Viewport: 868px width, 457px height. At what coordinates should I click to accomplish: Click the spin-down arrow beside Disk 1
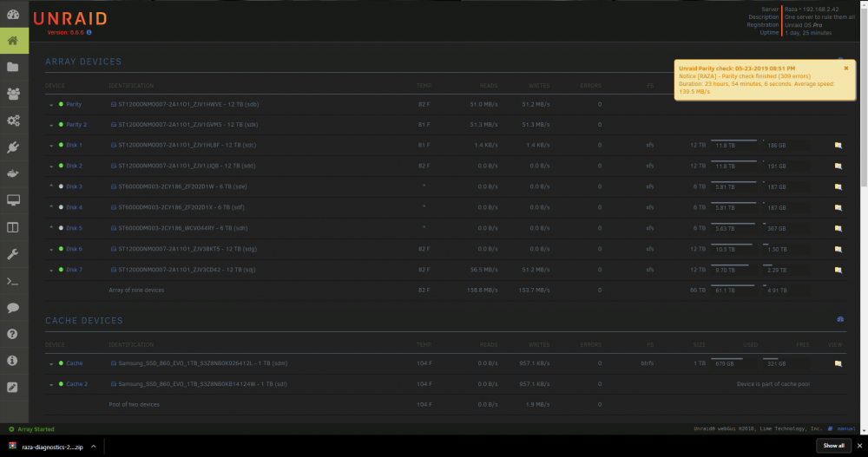pyautogui.click(x=51, y=146)
